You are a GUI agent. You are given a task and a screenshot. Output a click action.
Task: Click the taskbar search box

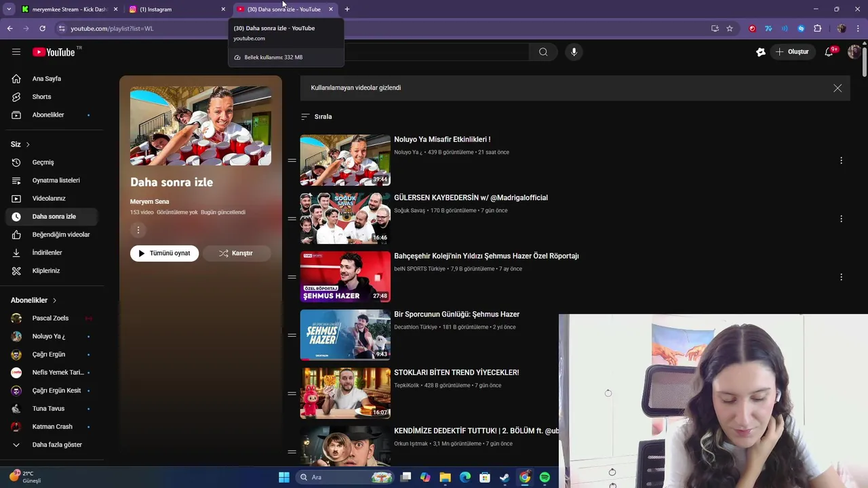(x=346, y=477)
